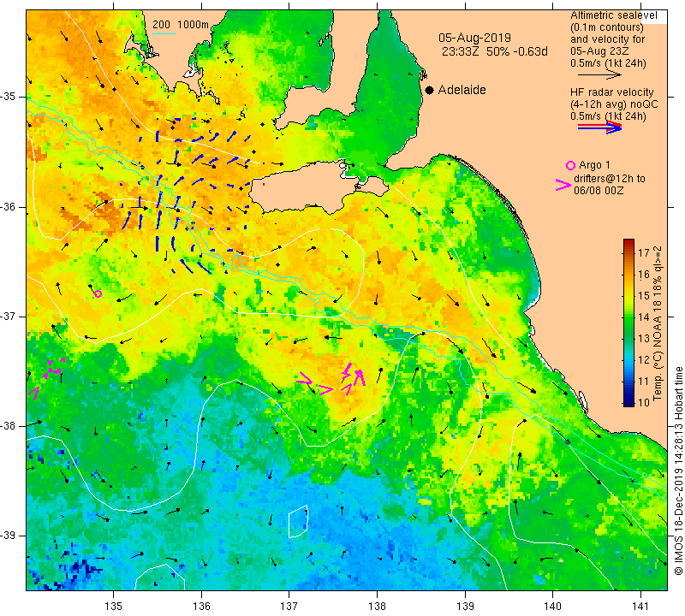Click the latitude axis label -39
This screenshot has width=685, height=616.
point(9,536)
